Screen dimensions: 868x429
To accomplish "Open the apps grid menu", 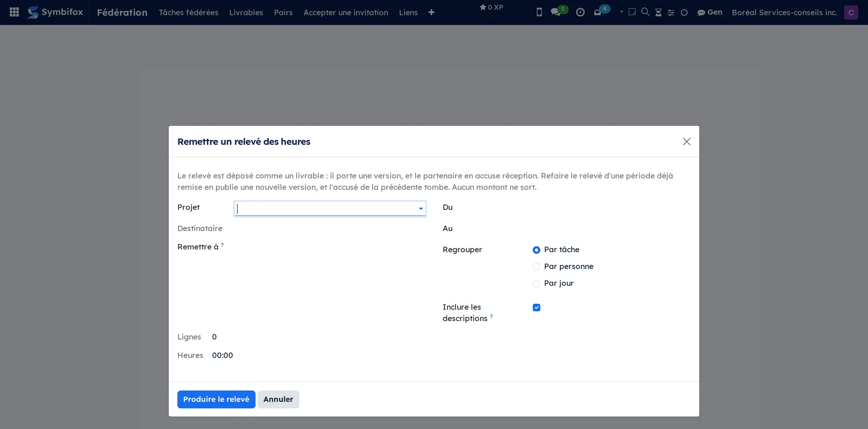I will coord(15,12).
